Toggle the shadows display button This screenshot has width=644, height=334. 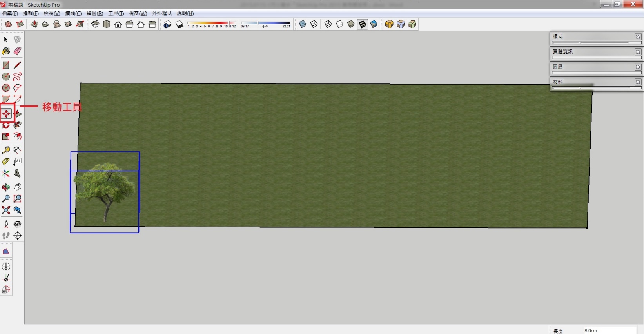180,24
